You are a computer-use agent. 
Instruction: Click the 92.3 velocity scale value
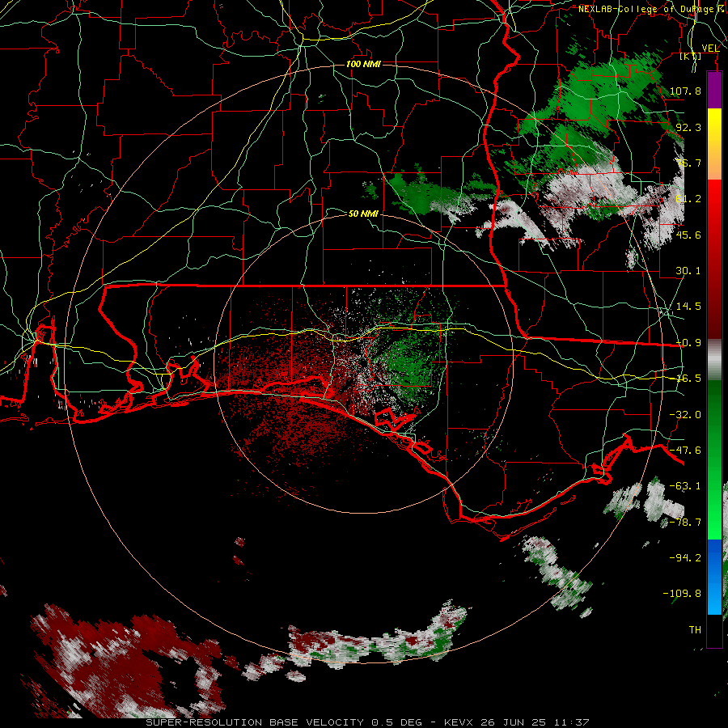[x=688, y=127]
